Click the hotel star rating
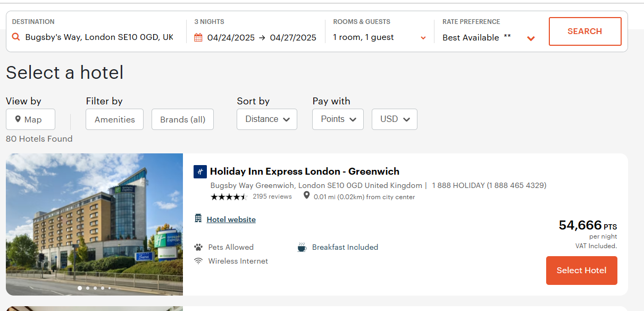The height and width of the screenshot is (311, 644). 229,197
